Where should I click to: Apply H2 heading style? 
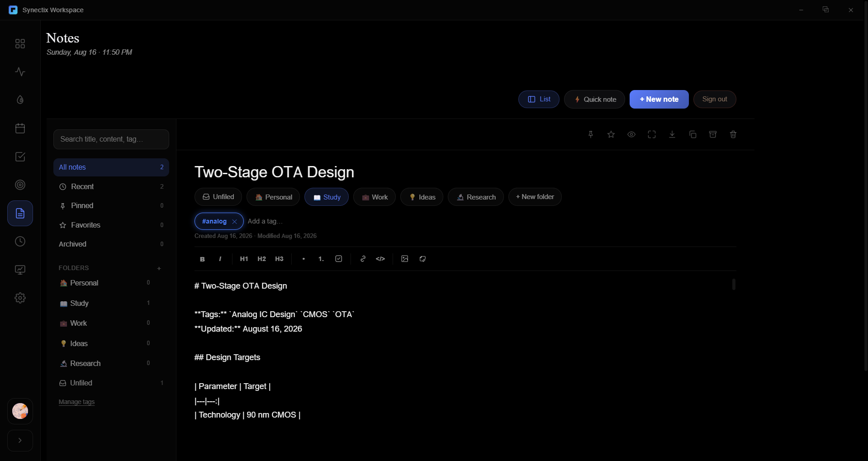261,259
